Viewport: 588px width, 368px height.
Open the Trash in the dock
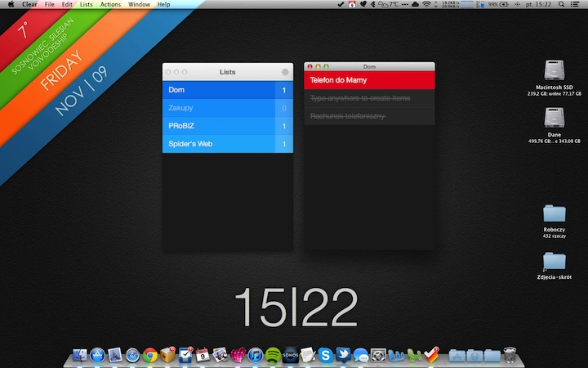point(510,355)
